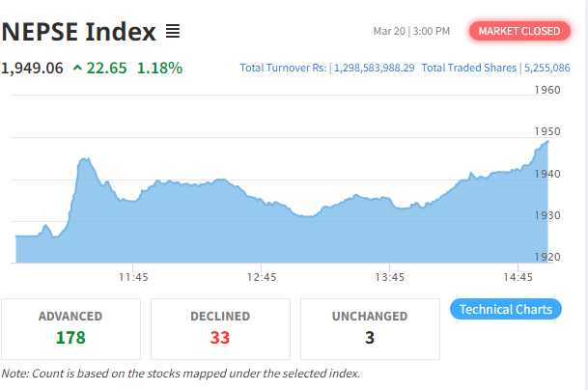
Task: Open the menu icon beside NEPSE Index
Action: click(173, 32)
